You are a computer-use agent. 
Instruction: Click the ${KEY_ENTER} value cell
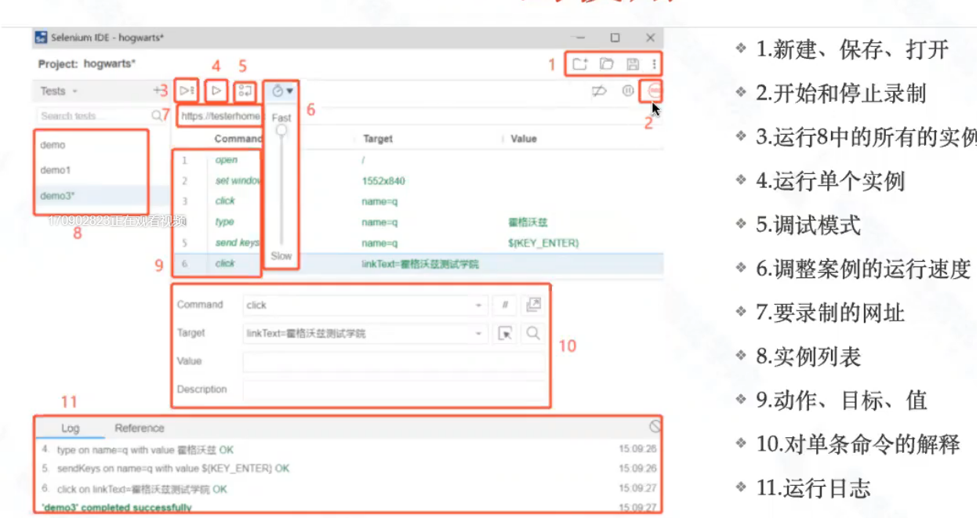tap(543, 244)
